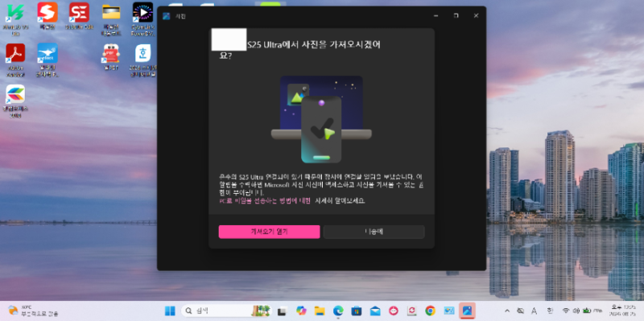
Task: Click the pink import open button
Action: 269,232
